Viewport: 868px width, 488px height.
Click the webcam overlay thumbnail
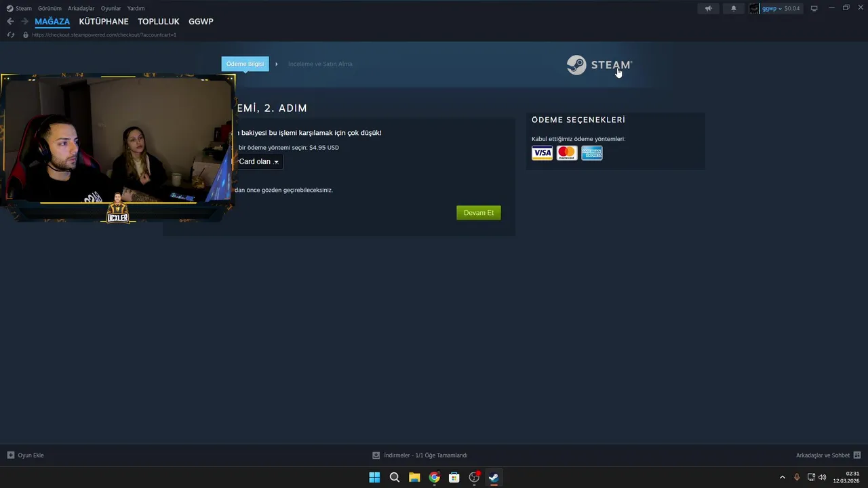tap(118, 148)
